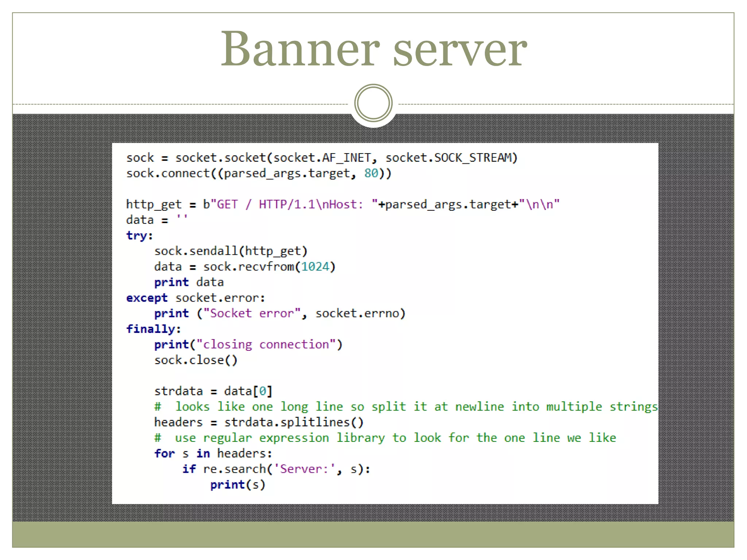The image size is (747, 560).
Task: Click the olive green footer bar
Action: 373,534
